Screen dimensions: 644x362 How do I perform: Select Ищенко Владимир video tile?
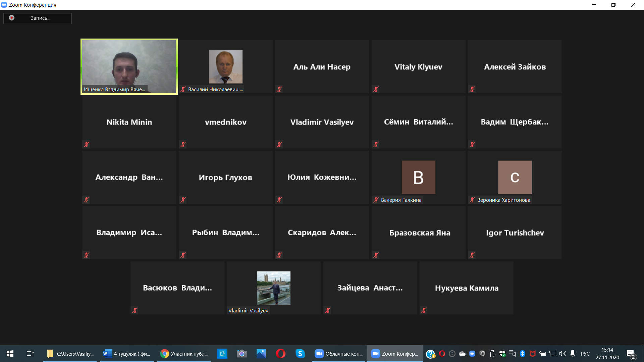point(129,67)
